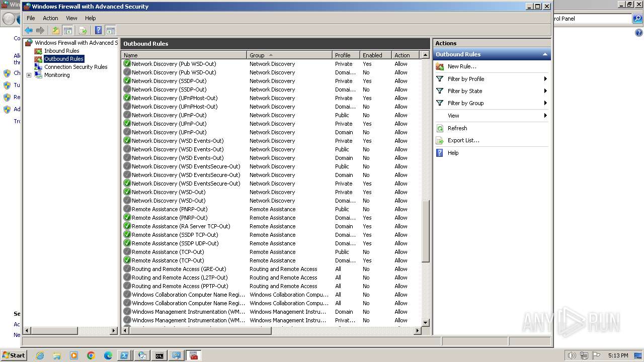
Task: Open PowerShell taskbar icon
Action: (124, 355)
